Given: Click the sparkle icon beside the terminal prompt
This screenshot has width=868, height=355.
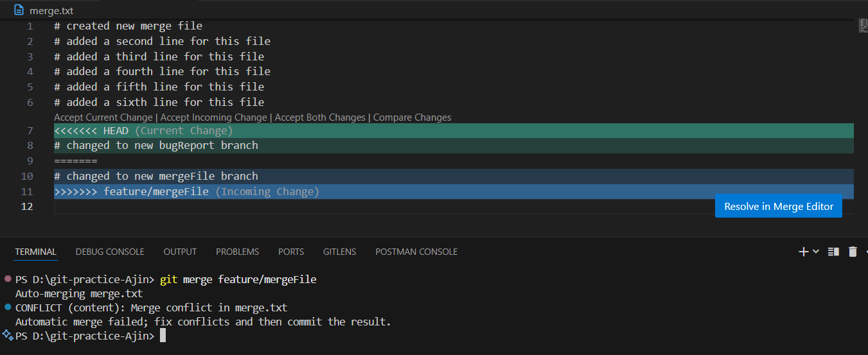Looking at the screenshot, I should (8, 335).
